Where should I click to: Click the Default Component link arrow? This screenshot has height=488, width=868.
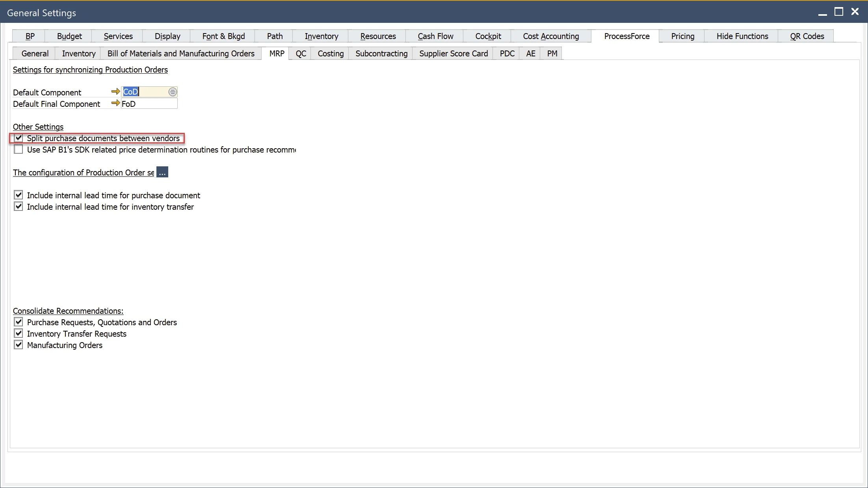pos(115,91)
